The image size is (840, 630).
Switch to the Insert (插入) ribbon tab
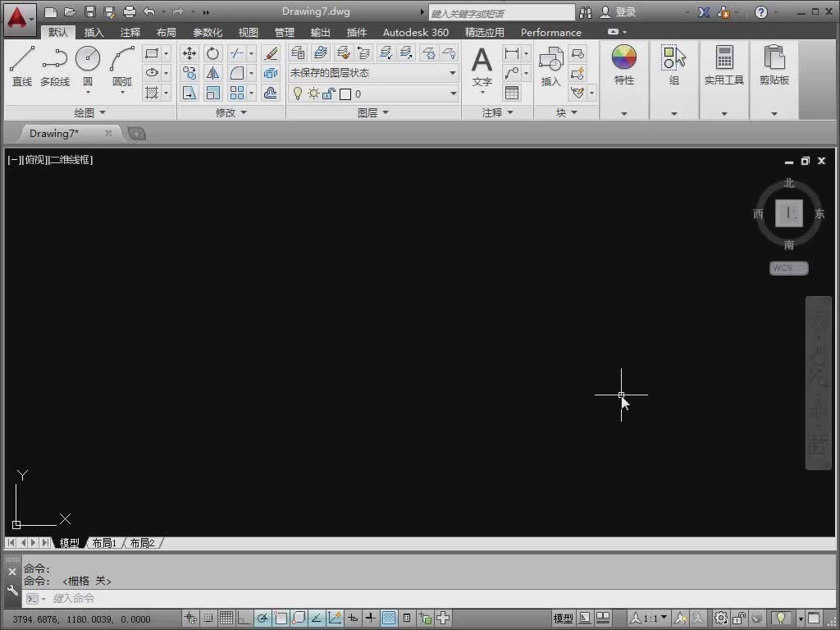[94, 32]
